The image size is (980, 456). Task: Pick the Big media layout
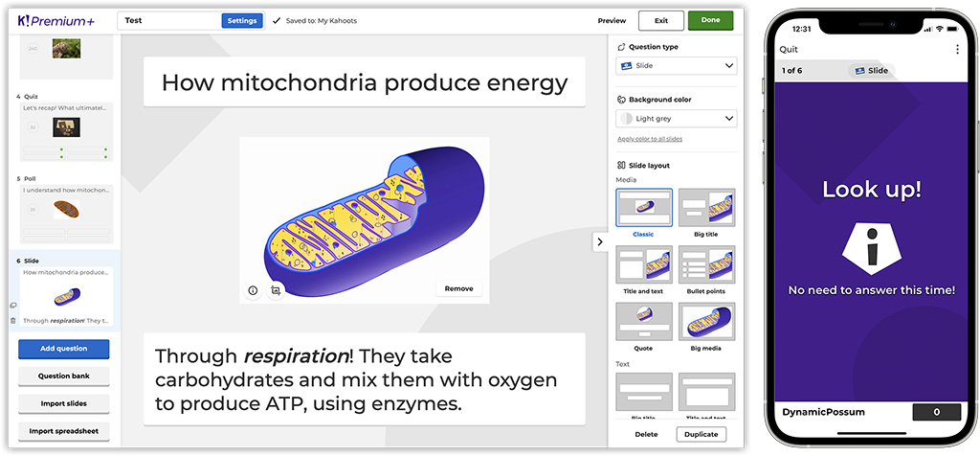[x=707, y=322]
